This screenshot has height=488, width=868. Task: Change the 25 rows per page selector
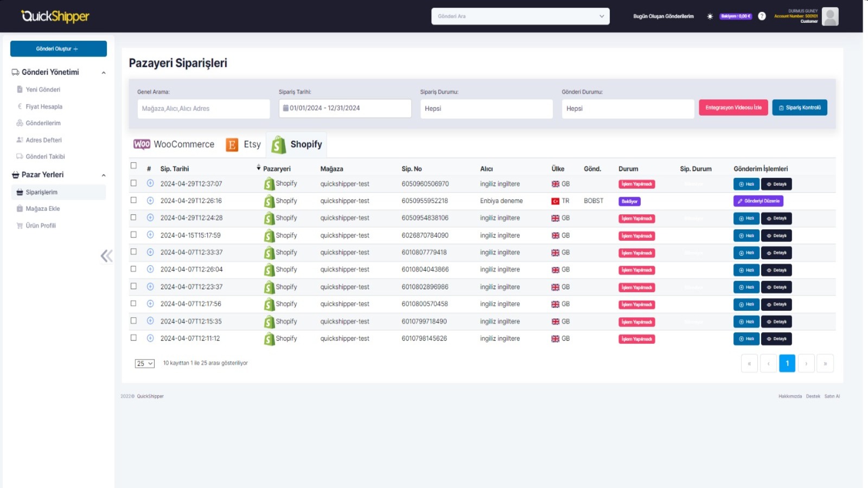(x=145, y=363)
